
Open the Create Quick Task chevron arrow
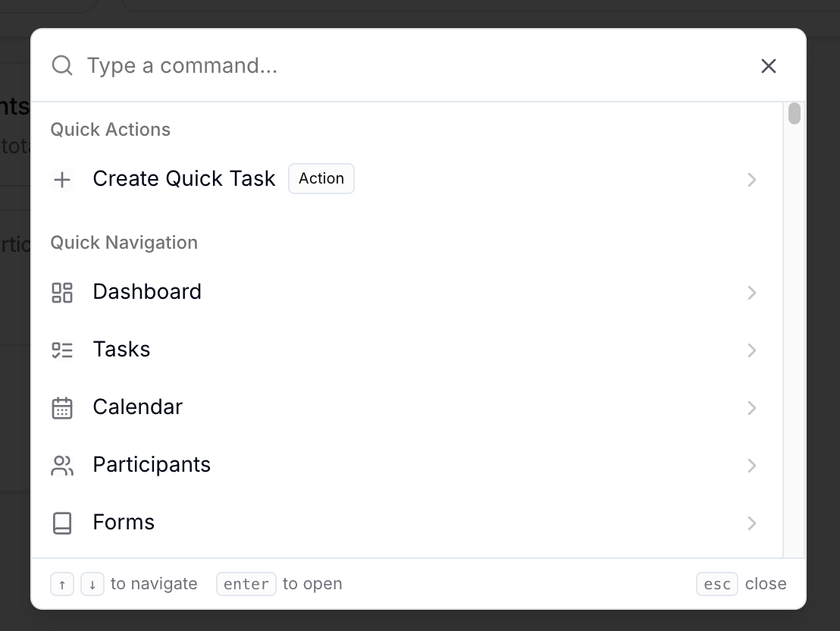(x=752, y=180)
